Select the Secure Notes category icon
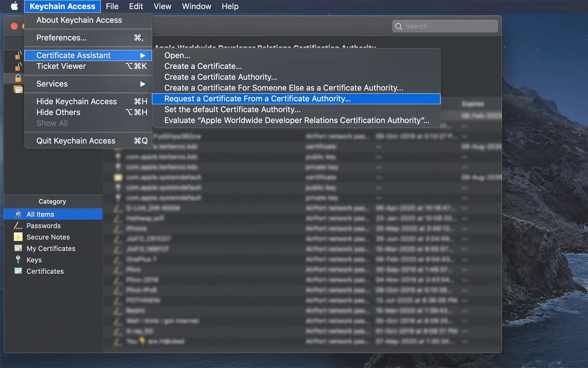 (18, 237)
